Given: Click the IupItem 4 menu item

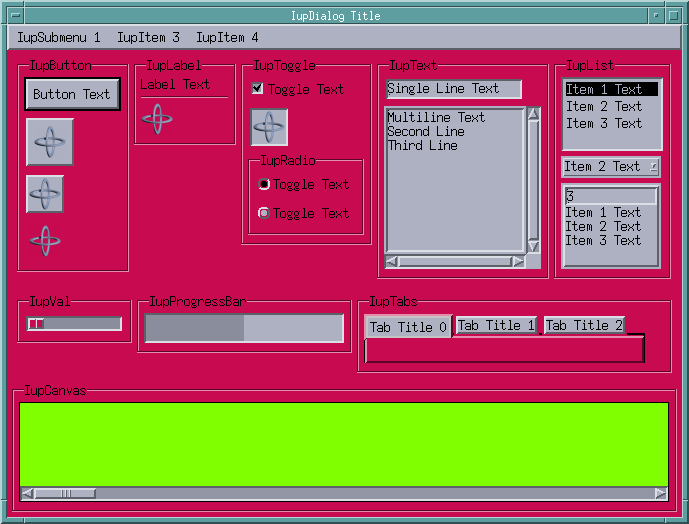Looking at the screenshot, I should pos(227,37).
